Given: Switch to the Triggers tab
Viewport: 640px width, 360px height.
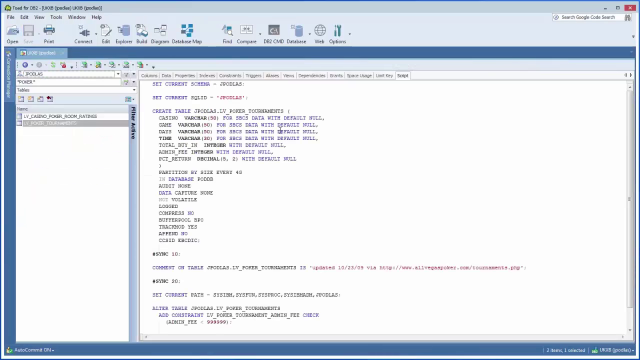Looking at the screenshot, I should [253, 76].
